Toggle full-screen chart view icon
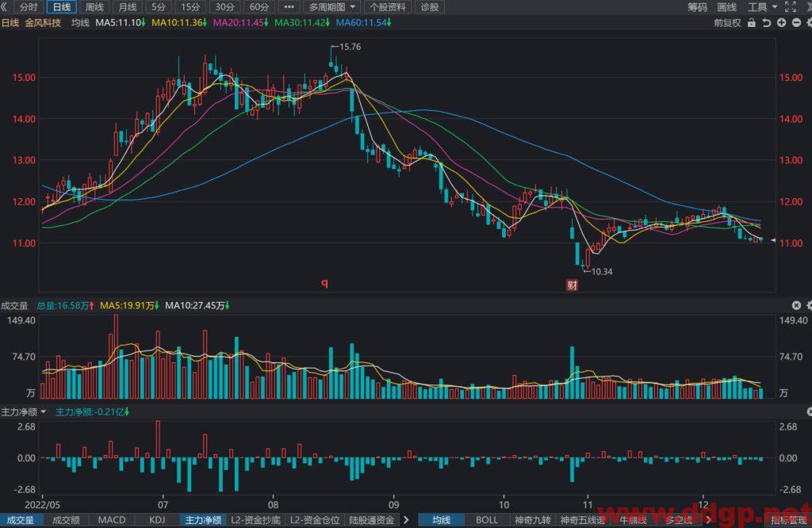Image resolution: width=812 pixels, height=528 pixels. click(791, 6)
